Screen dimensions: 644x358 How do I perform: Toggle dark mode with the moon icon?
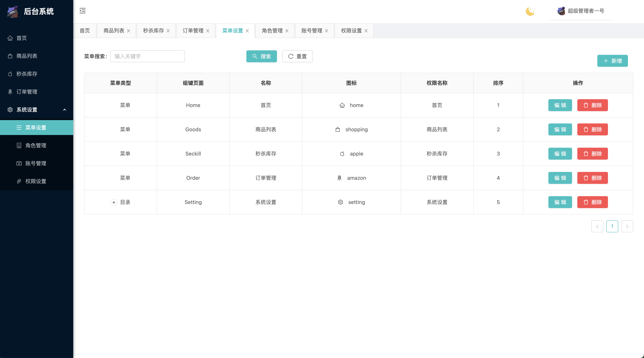coord(530,11)
